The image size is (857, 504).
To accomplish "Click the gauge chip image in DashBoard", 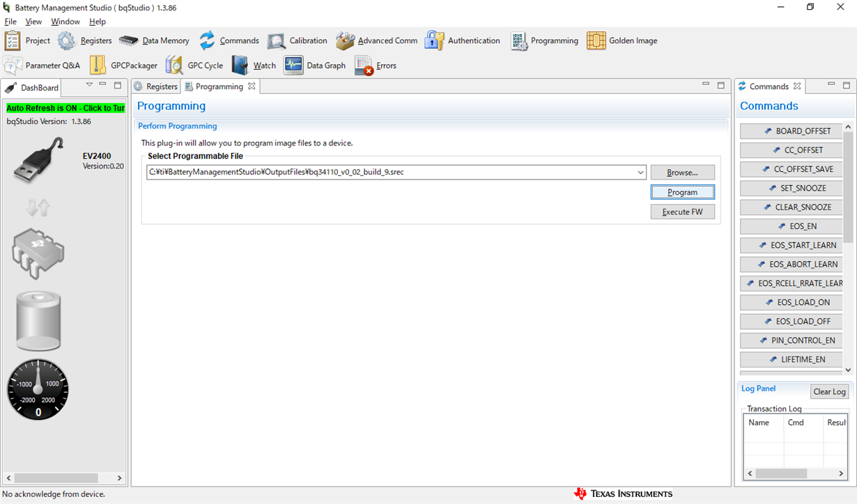I will [38, 253].
